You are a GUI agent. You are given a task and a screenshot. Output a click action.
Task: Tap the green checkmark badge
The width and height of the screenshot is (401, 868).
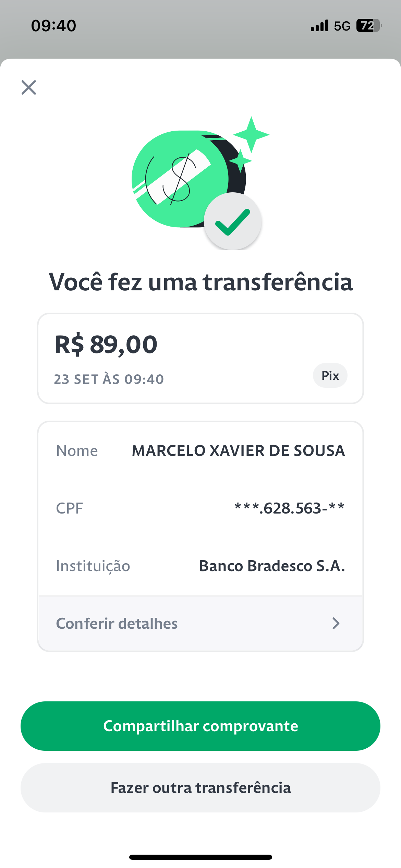pyautogui.click(x=233, y=221)
